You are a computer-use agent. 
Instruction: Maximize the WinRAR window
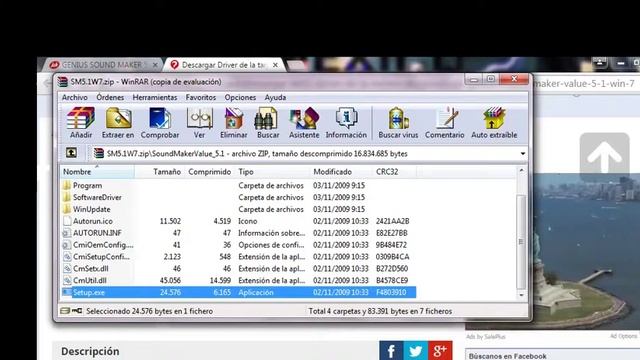coord(491,79)
